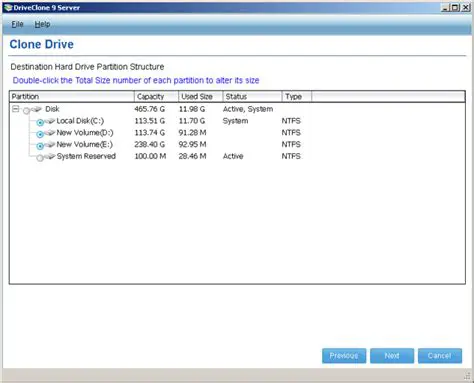This screenshot has width=474, height=383.
Task: Minimize the DriveClone window
Action: pos(445,7)
